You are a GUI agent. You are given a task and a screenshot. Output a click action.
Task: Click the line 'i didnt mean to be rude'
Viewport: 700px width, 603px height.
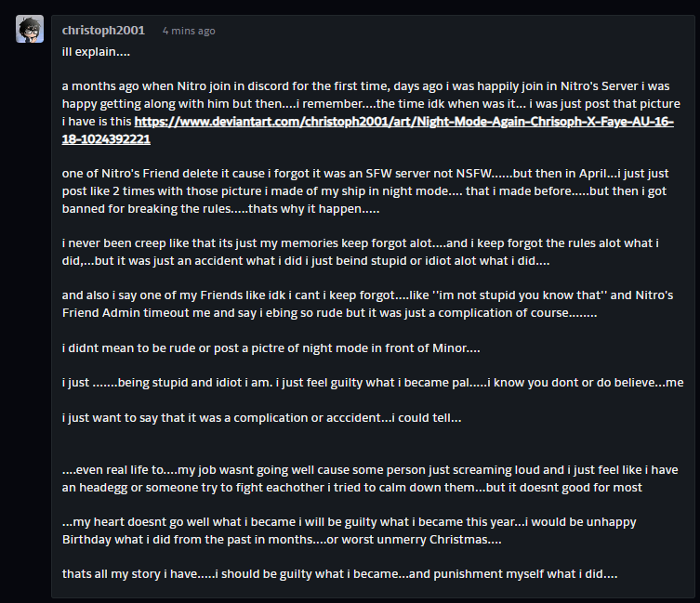(271, 348)
